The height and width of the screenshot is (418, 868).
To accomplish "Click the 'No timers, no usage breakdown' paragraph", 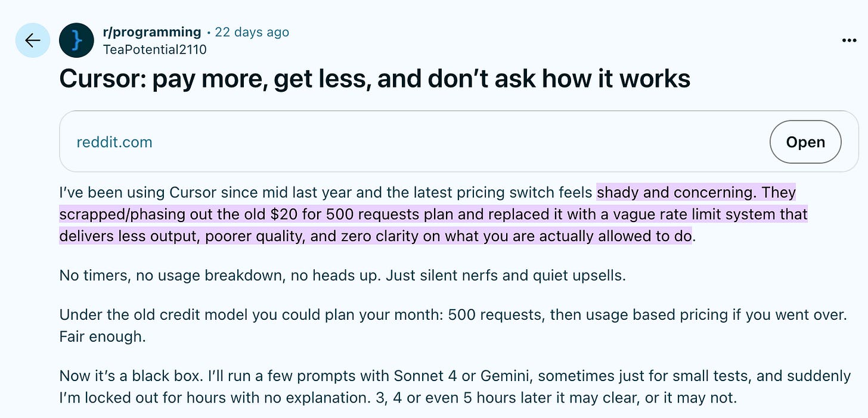I will click(x=342, y=276).
